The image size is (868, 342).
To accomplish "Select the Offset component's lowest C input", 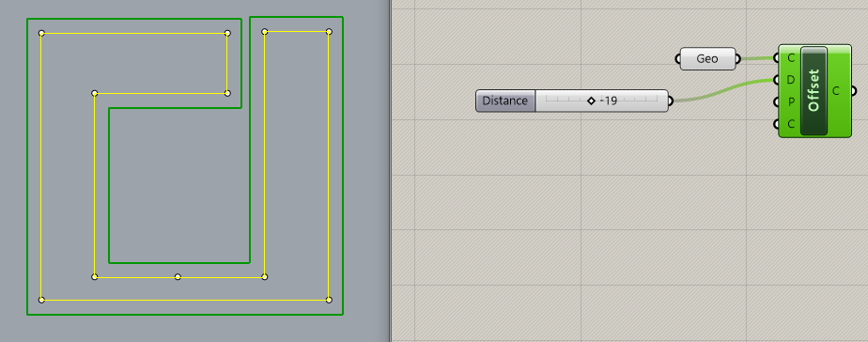I will pos(790,124).
